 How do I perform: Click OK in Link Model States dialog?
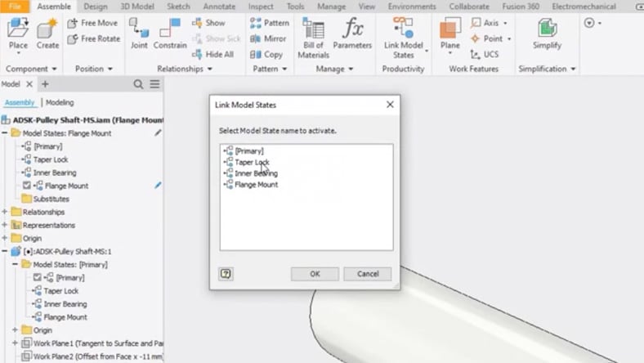pos(315,274)
